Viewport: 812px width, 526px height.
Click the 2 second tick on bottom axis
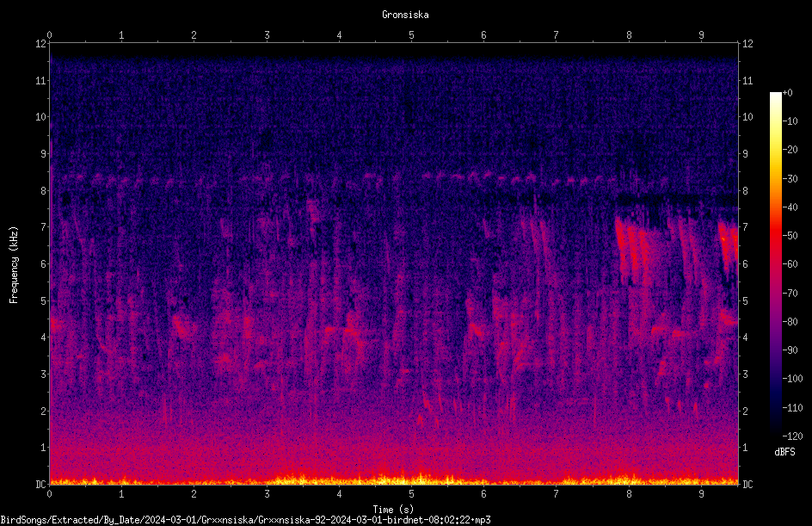coord(194,494)
